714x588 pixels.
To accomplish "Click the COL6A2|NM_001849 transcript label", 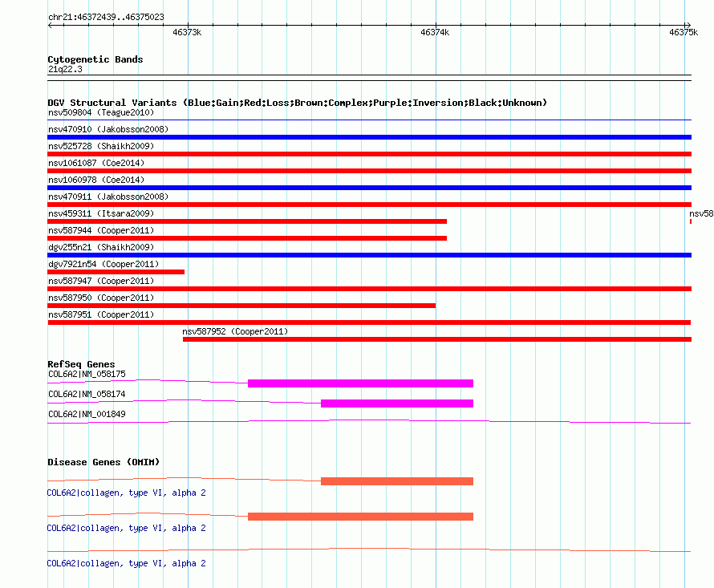I will click(x=87, y=414).
